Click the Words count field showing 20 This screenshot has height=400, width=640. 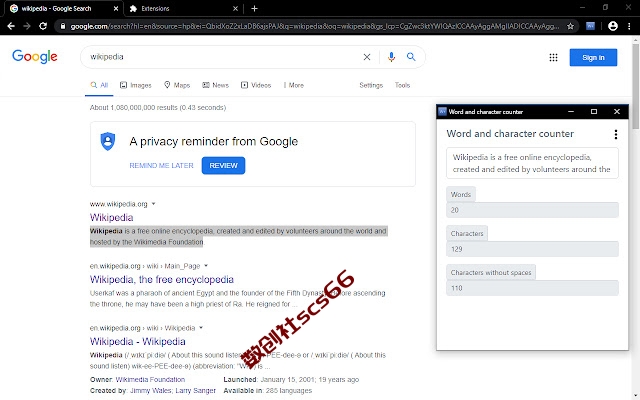click(532, 210)
